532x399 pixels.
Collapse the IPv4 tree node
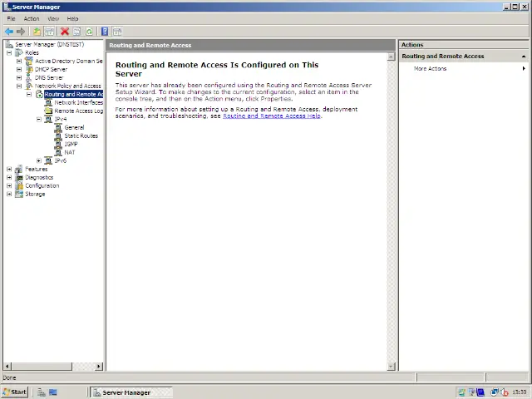[x=39, y=119]
